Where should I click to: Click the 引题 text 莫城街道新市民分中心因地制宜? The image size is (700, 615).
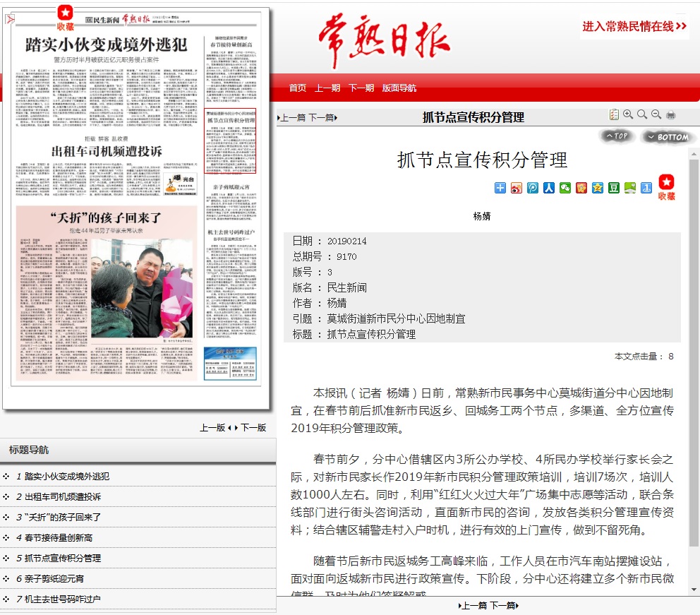point(396,319)
